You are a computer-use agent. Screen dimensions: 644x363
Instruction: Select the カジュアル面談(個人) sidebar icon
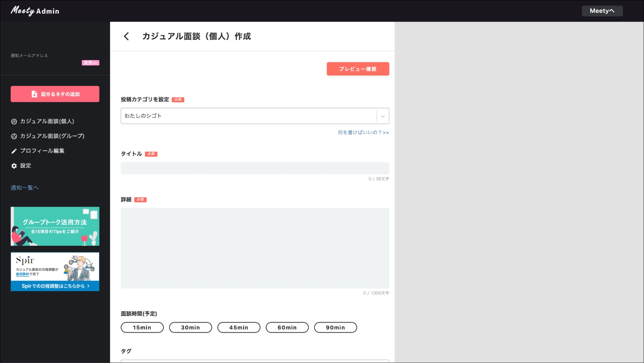tap(14, 122)
